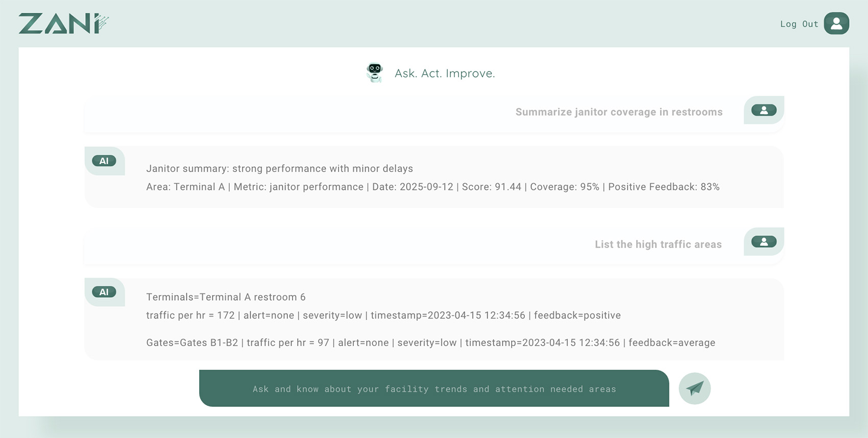Focus the facility trends question input field
868x438 pixels.
click(x=434, y=389)
